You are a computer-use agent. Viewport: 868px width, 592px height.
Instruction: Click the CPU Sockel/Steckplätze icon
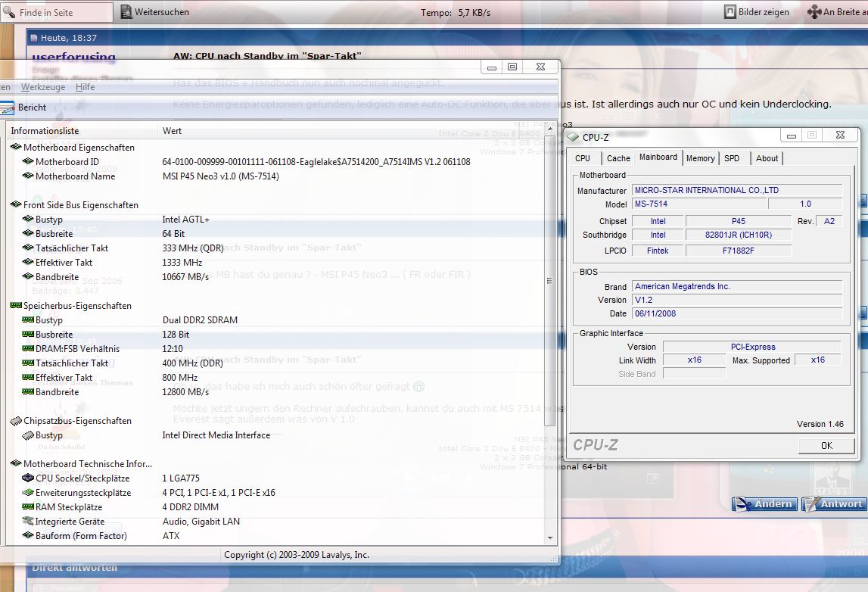pos(28,478)
